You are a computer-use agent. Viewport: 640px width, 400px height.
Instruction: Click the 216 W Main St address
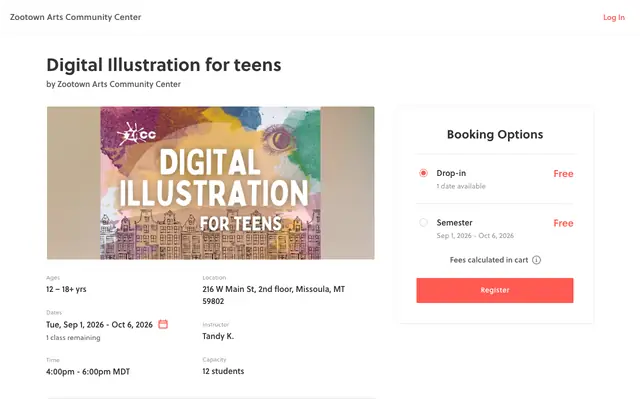(273, 295)
